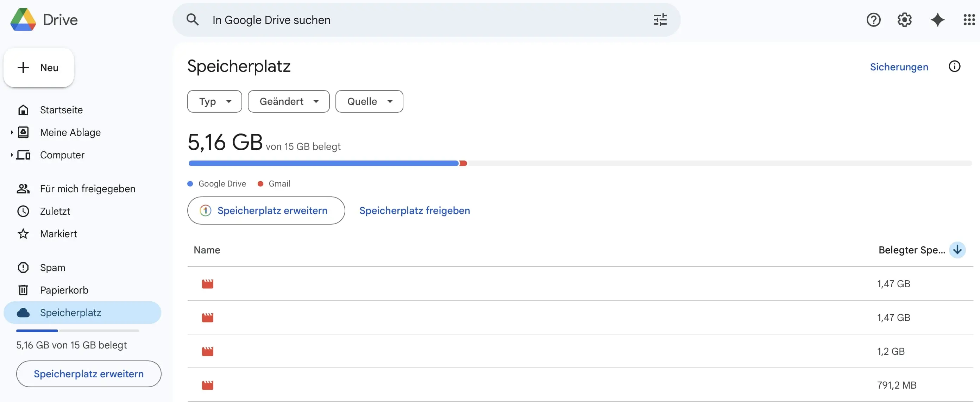Go to Startseite
980x402 pixels.
pyautogui.click(x=61, y=110)
